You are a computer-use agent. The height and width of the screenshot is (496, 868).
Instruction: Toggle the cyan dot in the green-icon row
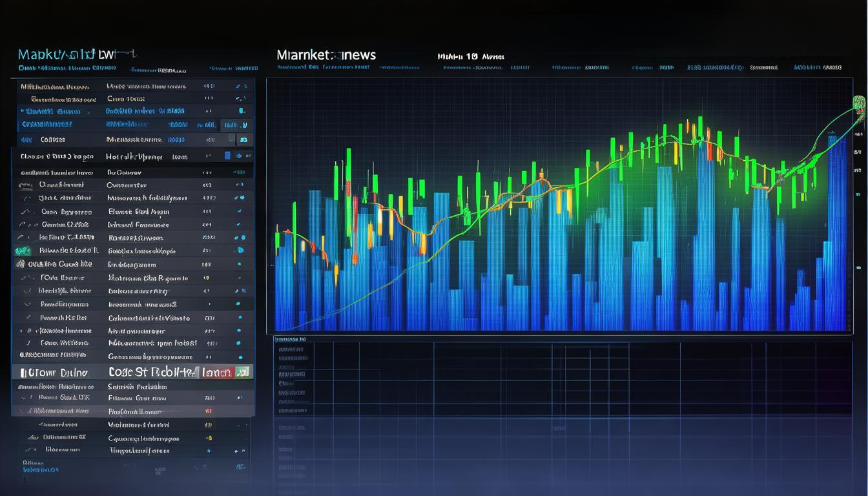pyautogui.click(x=240, y=251)
